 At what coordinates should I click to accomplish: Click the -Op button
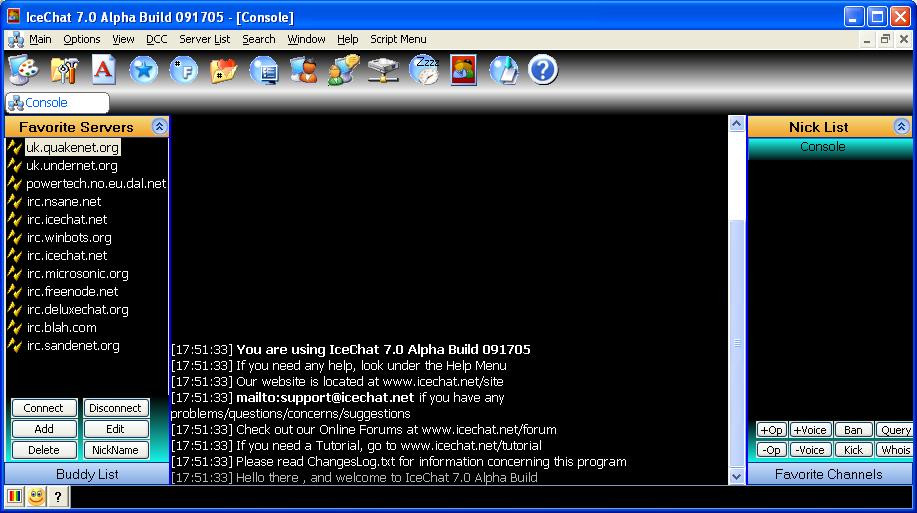pos(771,450)
